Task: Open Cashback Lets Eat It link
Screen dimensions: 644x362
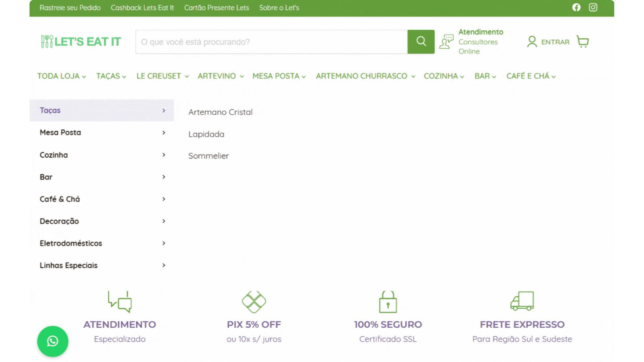Action: click(142, 8)
